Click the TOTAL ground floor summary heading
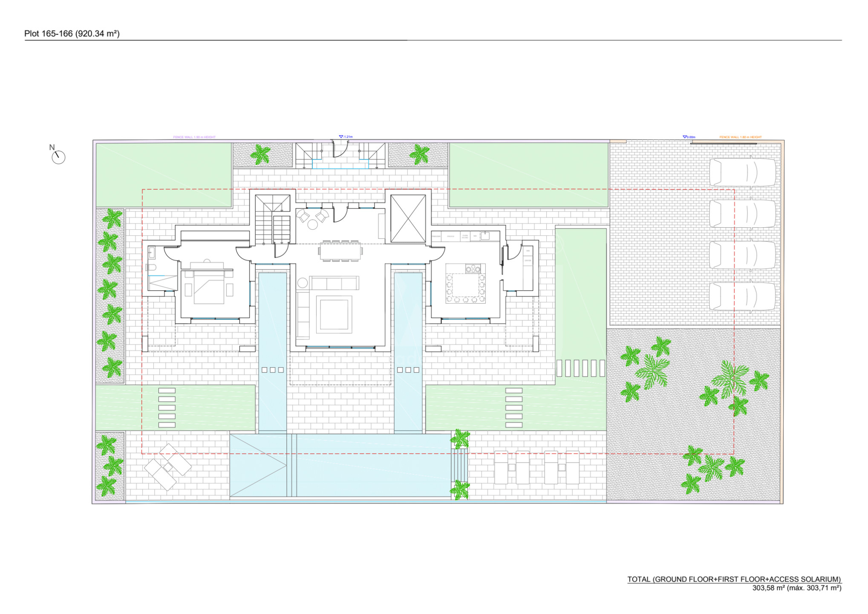This screenshot has height=614, width=868. tap(734, 579)
